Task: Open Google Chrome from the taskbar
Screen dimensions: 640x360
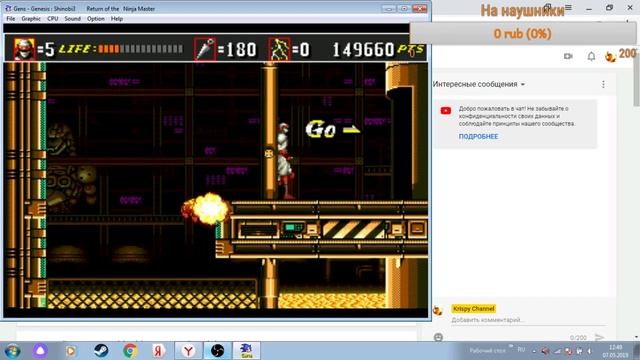Action: click(130, 351)
